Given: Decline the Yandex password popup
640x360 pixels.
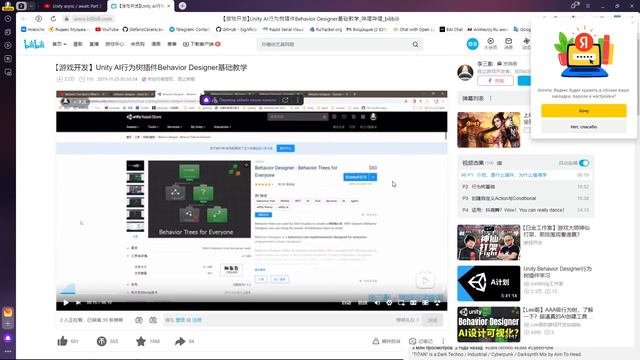Looking at the screenshot, I should click(584, 127).
